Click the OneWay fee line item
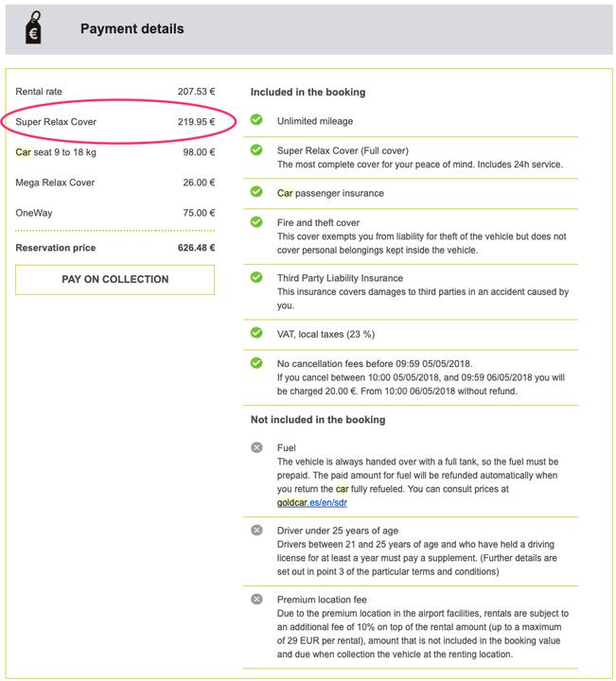 pos(114,213)
